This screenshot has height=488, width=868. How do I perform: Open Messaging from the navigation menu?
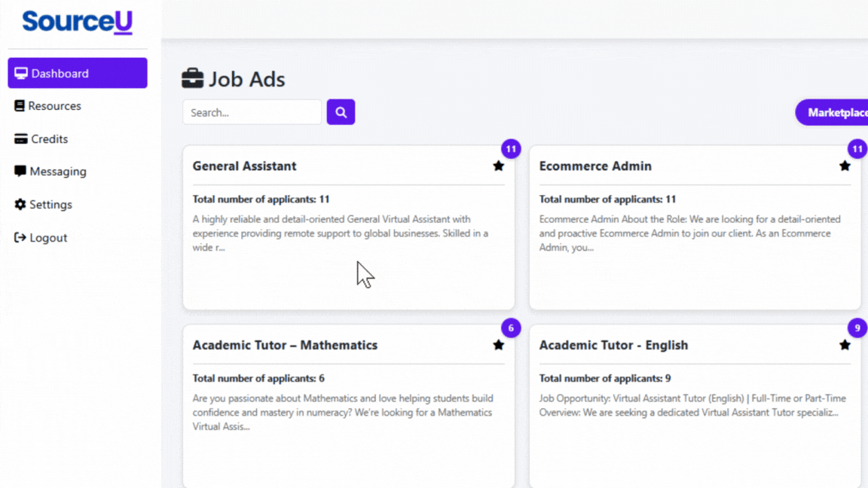(x=57, y=171)
